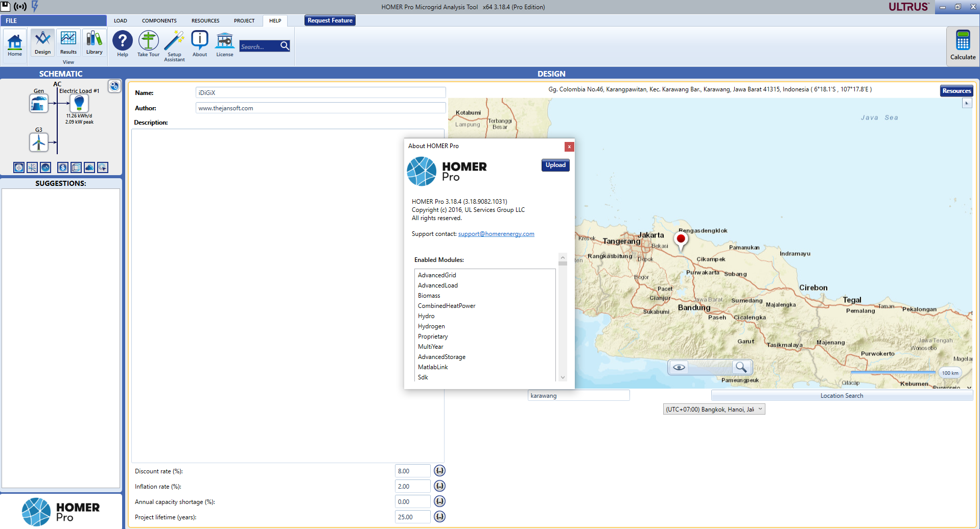Screen dimensions: 980x529
Task: Switch to the COMPONENTS tab
Action: pos(159,21)
